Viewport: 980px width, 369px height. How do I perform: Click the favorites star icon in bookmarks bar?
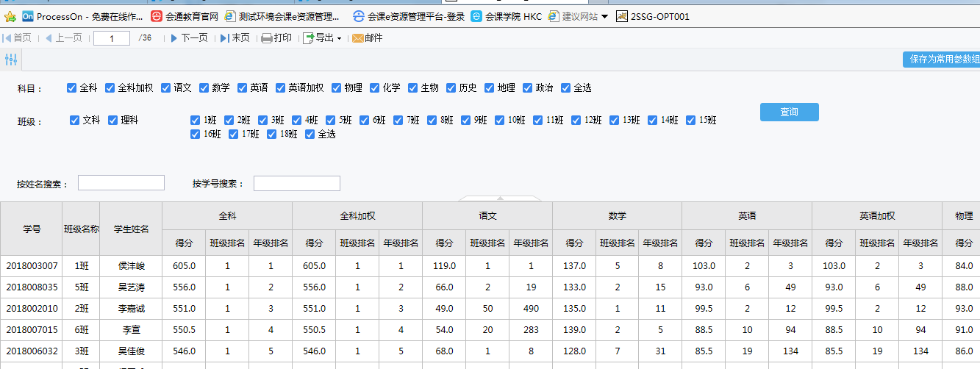[x=10, y=16]
